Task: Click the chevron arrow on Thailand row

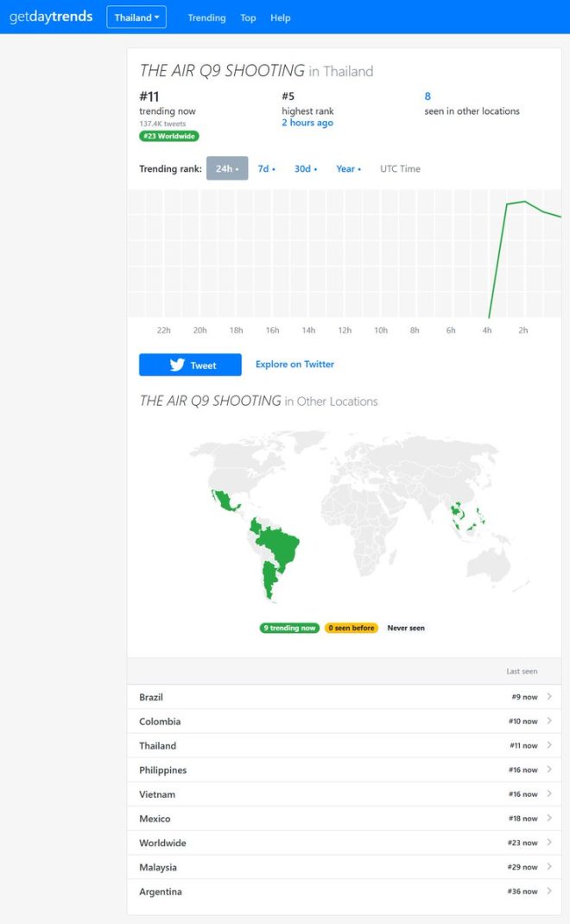Action: point(549,745)
